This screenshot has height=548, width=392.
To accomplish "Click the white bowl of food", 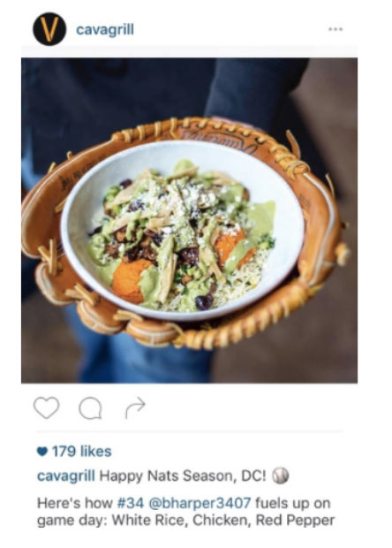I will (183, 231).
